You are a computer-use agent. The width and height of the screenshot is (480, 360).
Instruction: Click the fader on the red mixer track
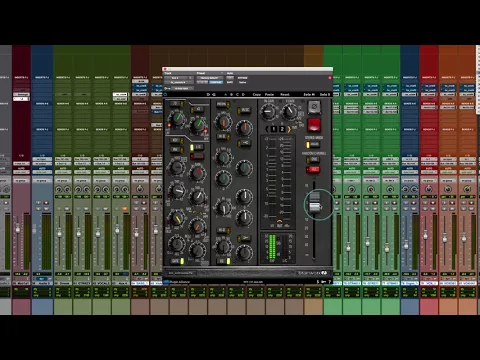coord(425,236)
